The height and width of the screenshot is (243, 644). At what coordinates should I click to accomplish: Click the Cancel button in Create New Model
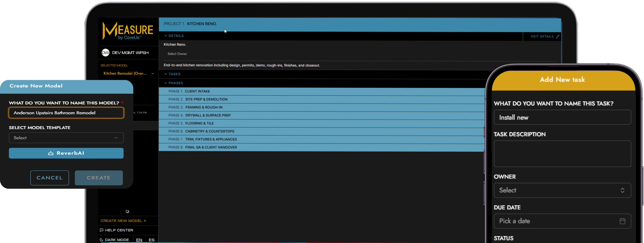(50, 178)
